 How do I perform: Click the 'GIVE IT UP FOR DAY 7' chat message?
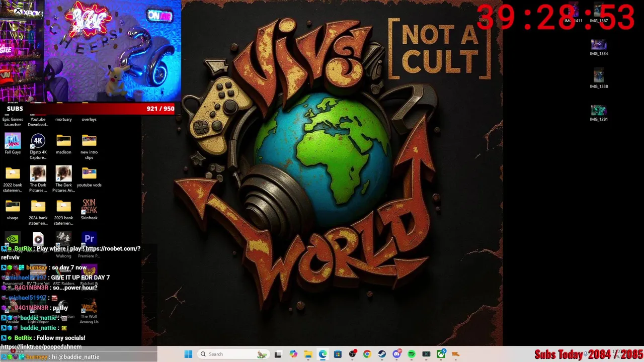pos(80,278)
